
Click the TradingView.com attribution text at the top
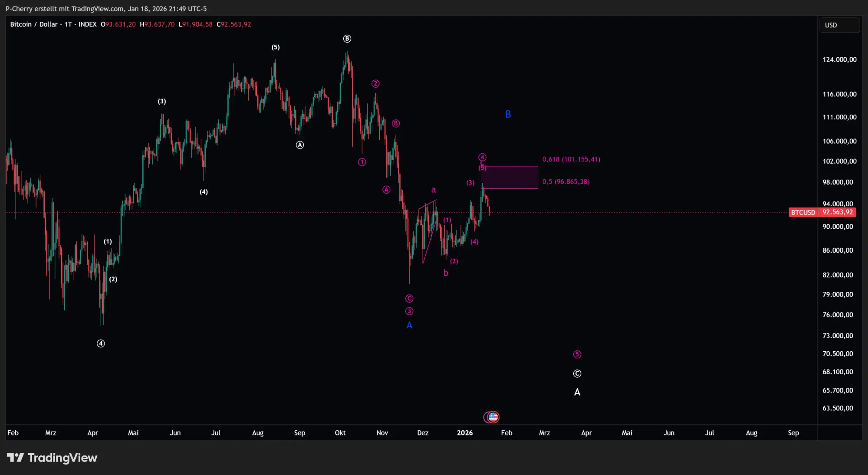click(x=98, y=8)
